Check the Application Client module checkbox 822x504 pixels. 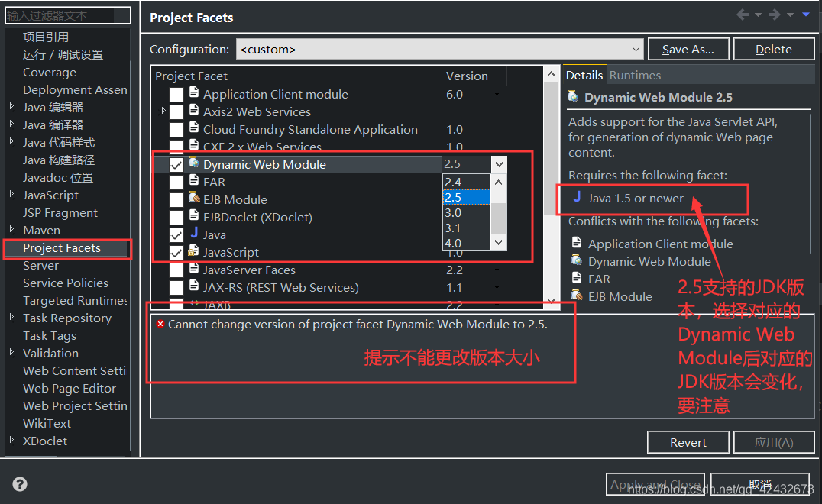[176, 94]
